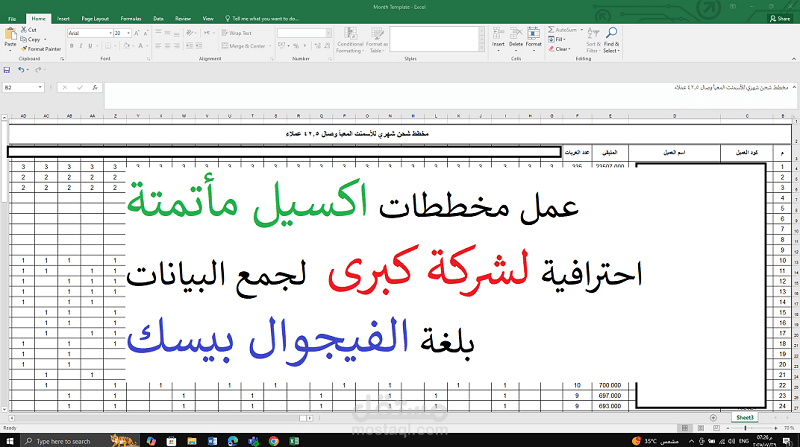Click the Insert Function fx icon
This screenshot has width=800, height=447.
pyautogui.click(x=95, y=88)
